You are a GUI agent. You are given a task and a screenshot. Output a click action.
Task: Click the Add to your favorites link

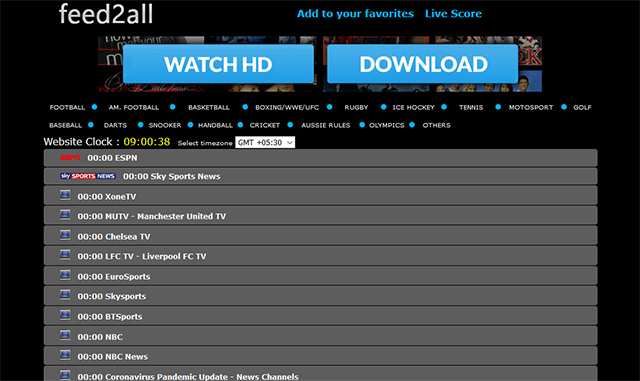[355, 14]
